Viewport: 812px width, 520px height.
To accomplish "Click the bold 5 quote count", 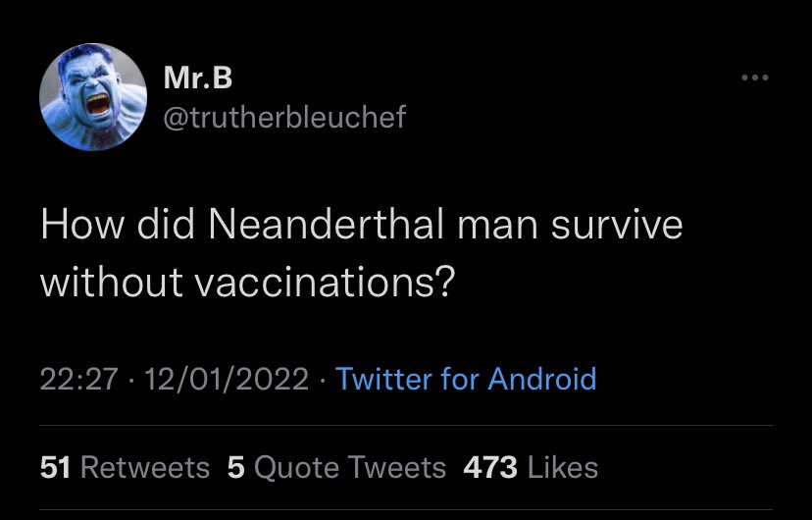I will coord(235,468).
